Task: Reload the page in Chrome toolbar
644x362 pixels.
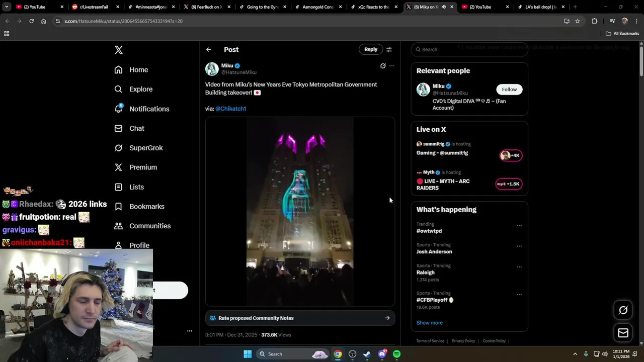Action: coord(31,21)
